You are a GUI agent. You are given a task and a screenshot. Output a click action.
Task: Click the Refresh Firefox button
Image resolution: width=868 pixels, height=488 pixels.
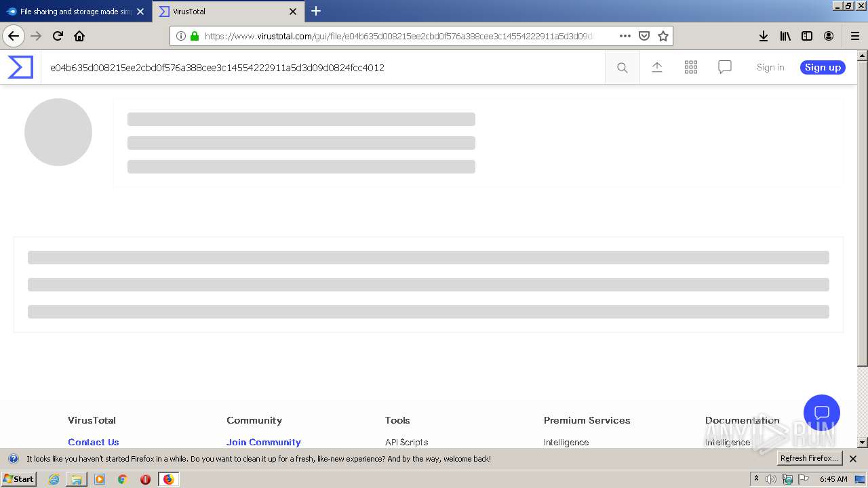pos(810,458)
